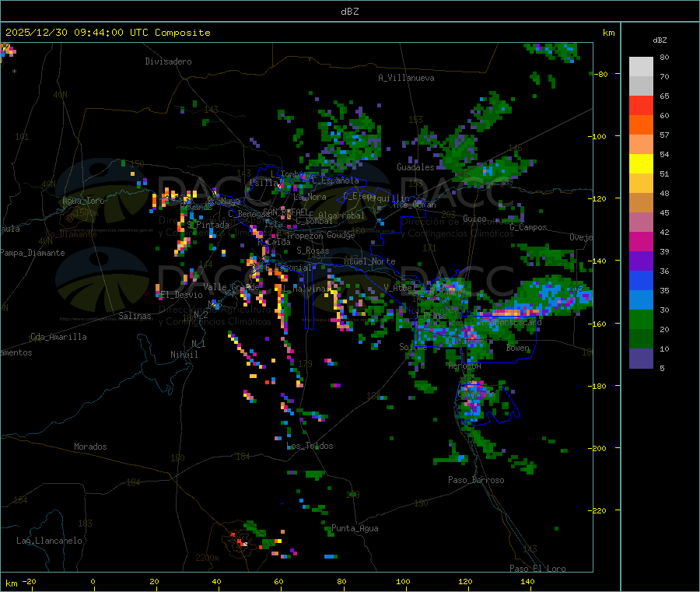Click the Los_Toldos location label
This screenshot has width=700, height=592.
pyautogui.click(x=310, y=446)
